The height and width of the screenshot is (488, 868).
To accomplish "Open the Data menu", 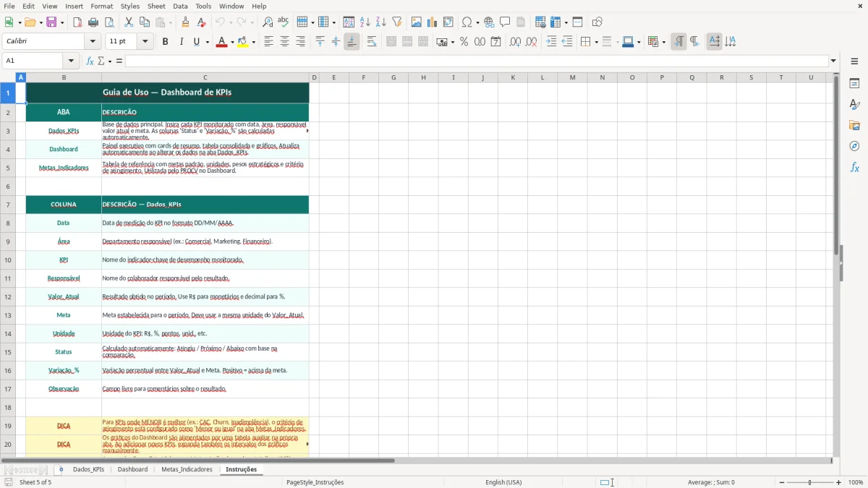I will point(180,6).
